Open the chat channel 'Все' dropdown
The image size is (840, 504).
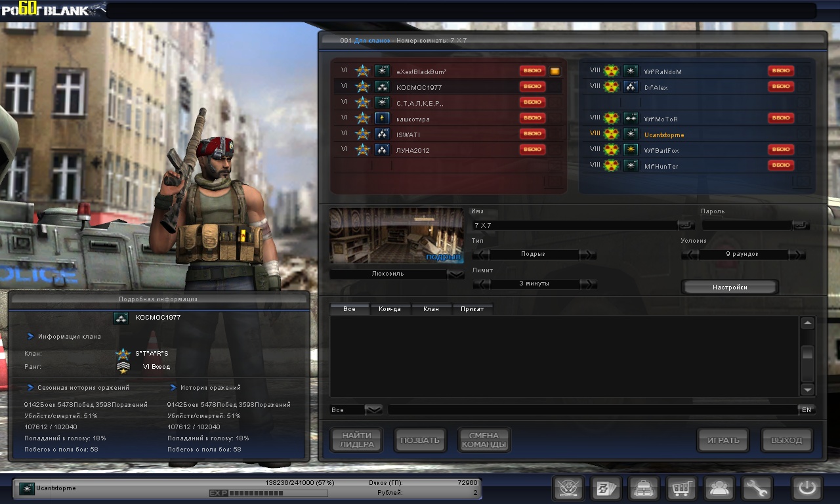tap(373, 409)
